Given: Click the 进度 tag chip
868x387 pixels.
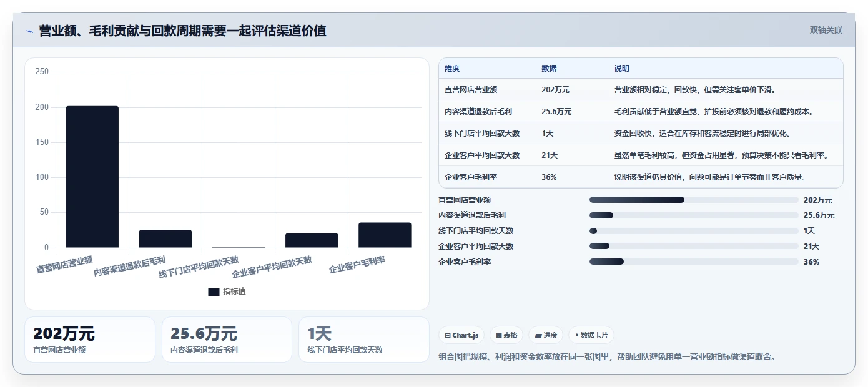Looking at the screenshot, I should (546, 335).
